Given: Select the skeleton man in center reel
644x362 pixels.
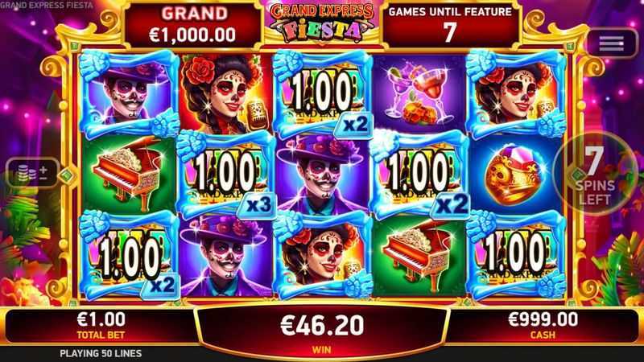Looking at the screenshot, I should click(323, 175).
